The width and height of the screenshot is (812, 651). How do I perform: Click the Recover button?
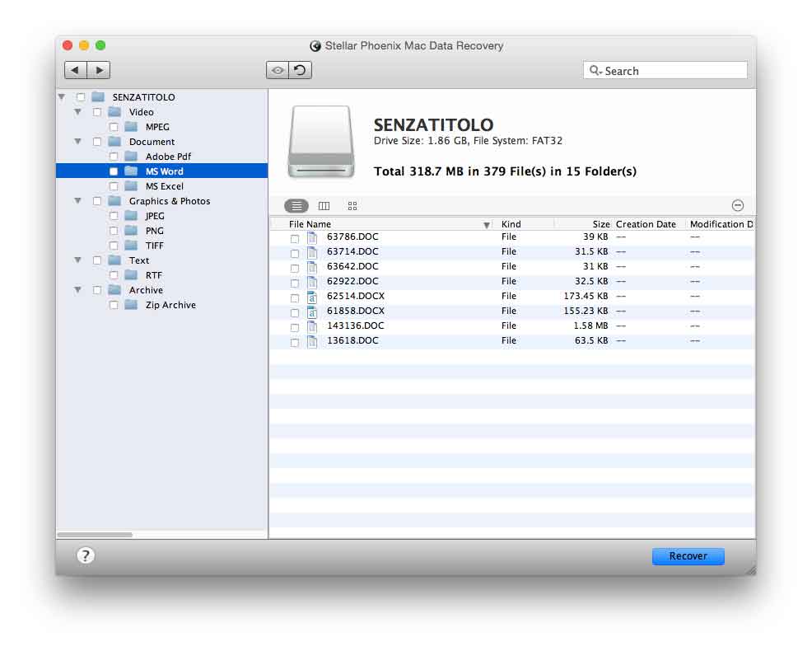(x=688, y=556)
